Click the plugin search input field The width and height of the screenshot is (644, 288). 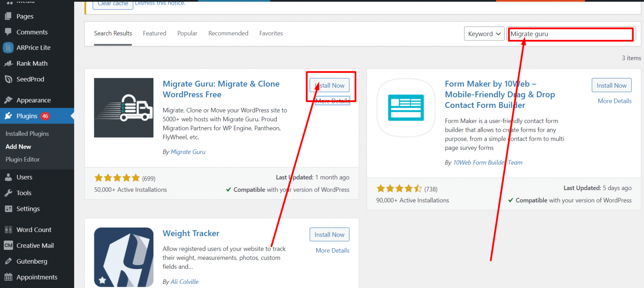(570, 34)
